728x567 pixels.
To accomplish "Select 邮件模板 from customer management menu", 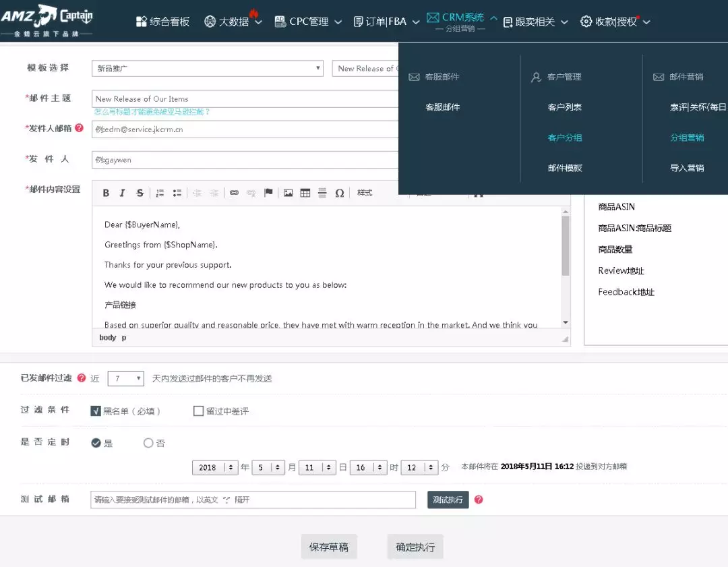I will [565, 168].
